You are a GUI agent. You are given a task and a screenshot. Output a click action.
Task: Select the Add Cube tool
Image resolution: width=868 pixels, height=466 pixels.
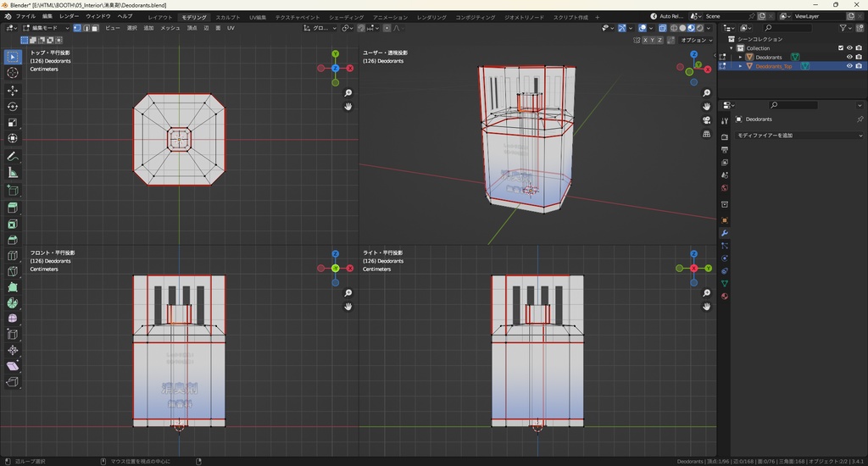click(x=13, y=191)
